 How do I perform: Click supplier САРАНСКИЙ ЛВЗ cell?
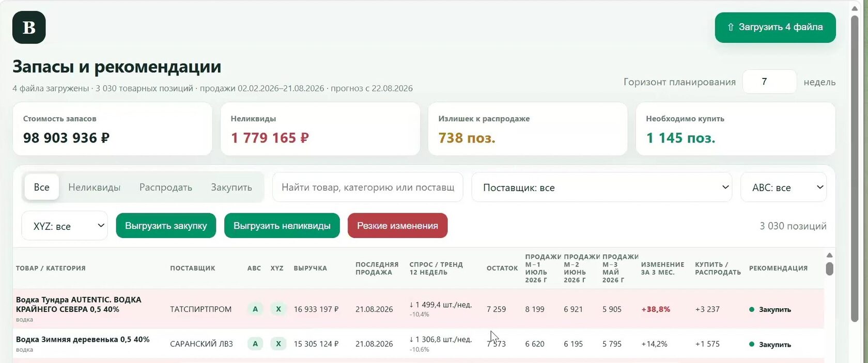coord(202,343)
